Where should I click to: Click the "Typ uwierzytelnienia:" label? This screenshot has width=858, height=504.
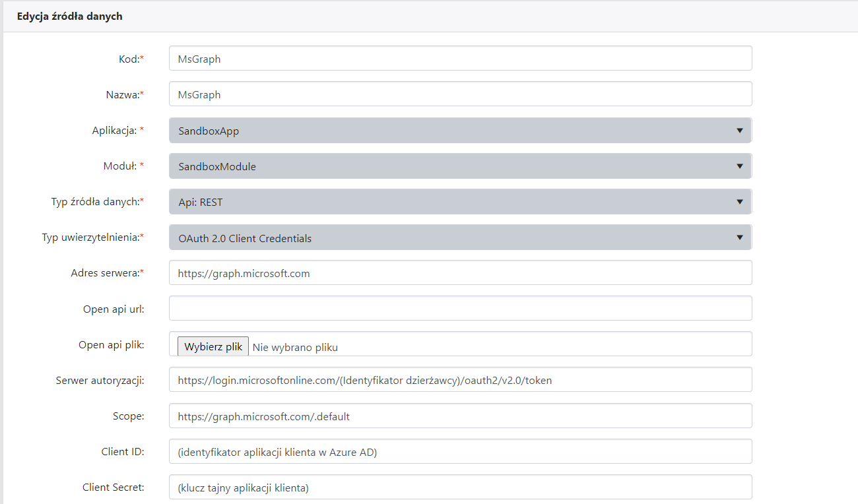[x=92, y=237]
